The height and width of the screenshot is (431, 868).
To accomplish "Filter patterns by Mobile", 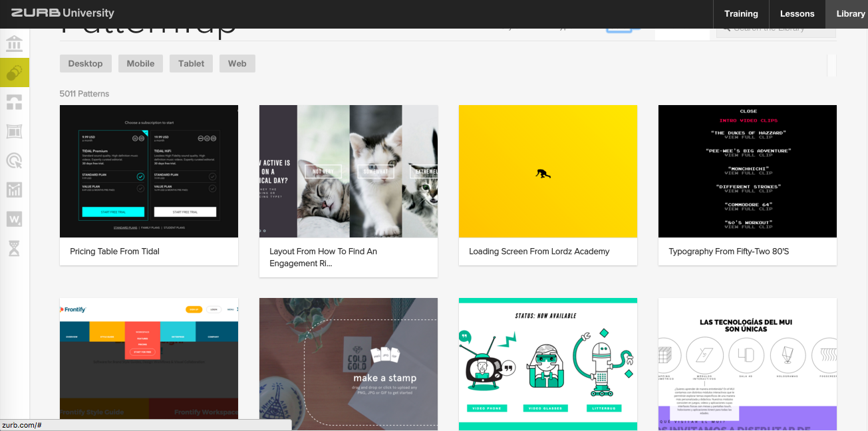I will [x=140, y=64].
